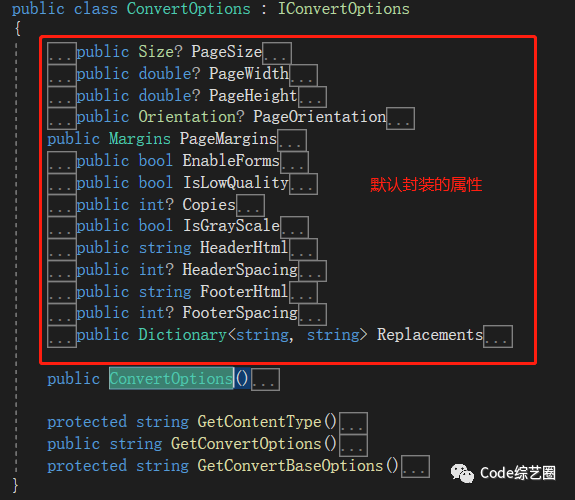Expand collapsed body after PageOrientation property
Viewport: 575px width, 500px height.
(x=400, y=118)
